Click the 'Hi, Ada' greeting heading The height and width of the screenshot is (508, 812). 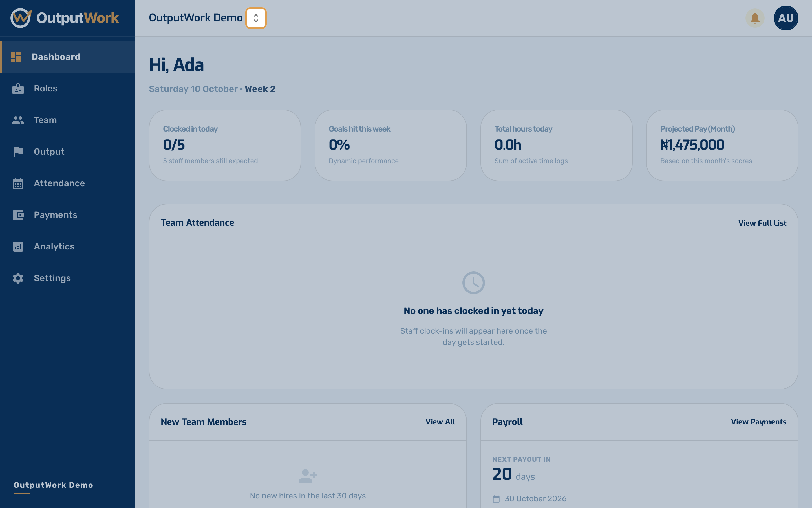176,65
